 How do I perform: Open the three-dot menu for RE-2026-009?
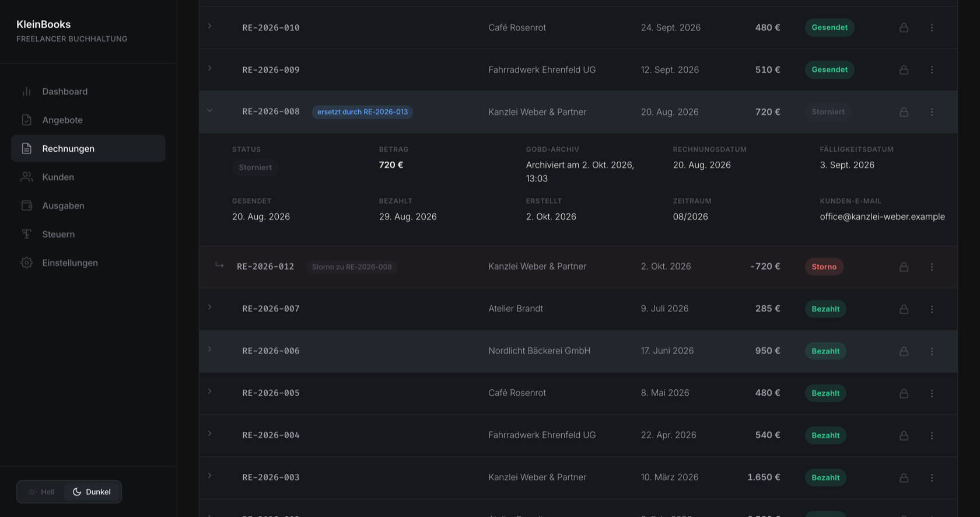[x=932, y=69]
